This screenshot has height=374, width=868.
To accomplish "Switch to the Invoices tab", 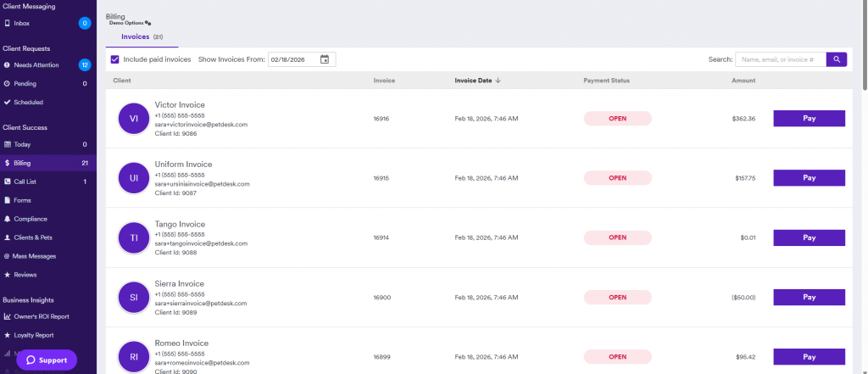I will 142,37.
